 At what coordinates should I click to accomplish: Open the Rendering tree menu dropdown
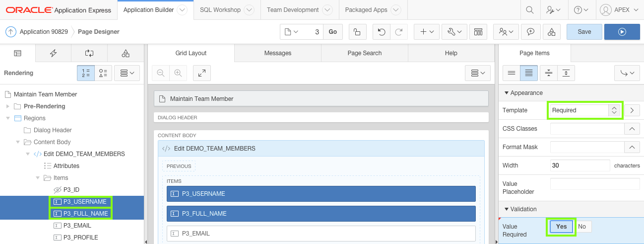[x=127, y=73]
